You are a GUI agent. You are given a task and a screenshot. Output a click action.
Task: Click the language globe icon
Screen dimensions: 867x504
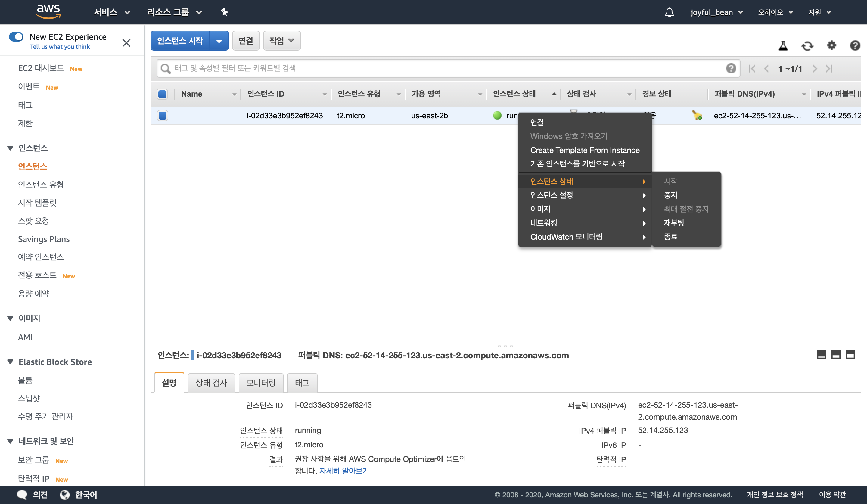(65, 495)
